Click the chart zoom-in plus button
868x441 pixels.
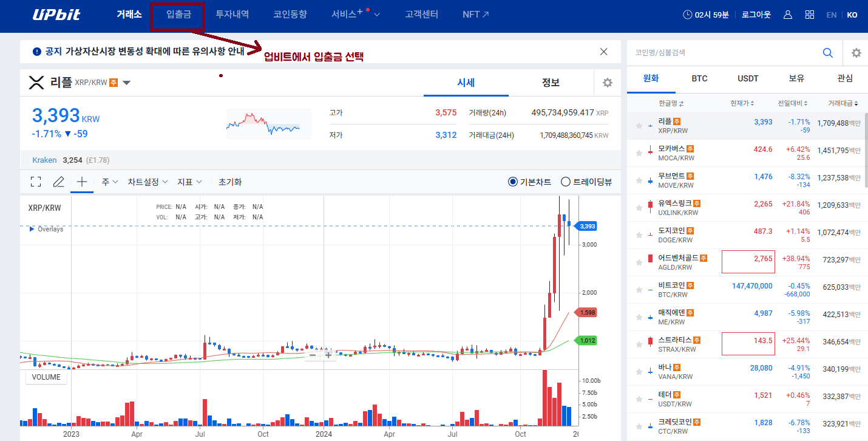tap(328, 355)
